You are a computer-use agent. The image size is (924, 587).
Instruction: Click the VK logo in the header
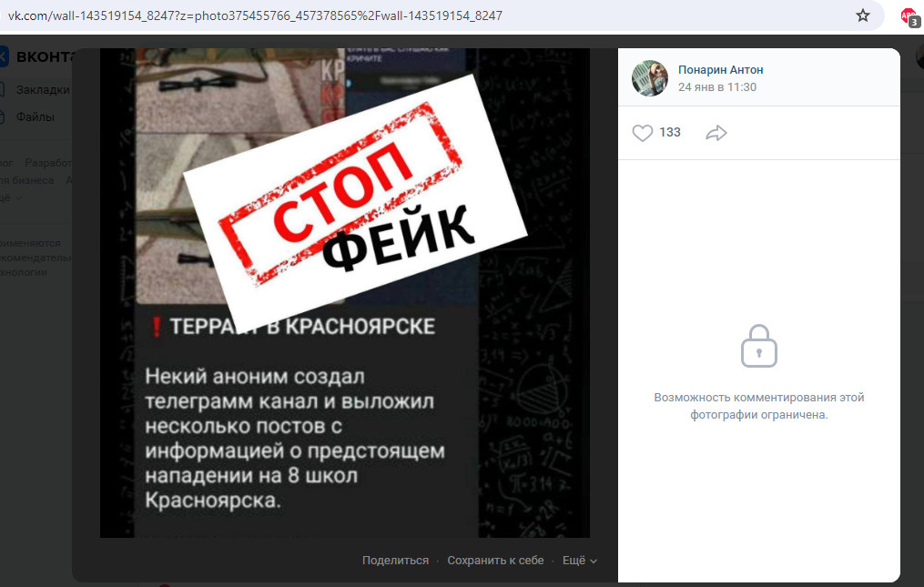(x=5, y=56)
